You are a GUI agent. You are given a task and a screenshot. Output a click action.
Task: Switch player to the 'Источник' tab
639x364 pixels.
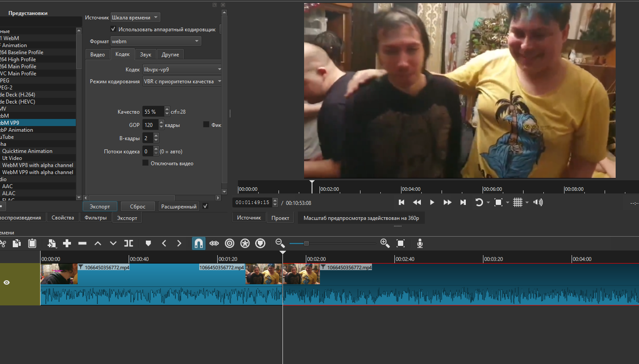point(249,218)
